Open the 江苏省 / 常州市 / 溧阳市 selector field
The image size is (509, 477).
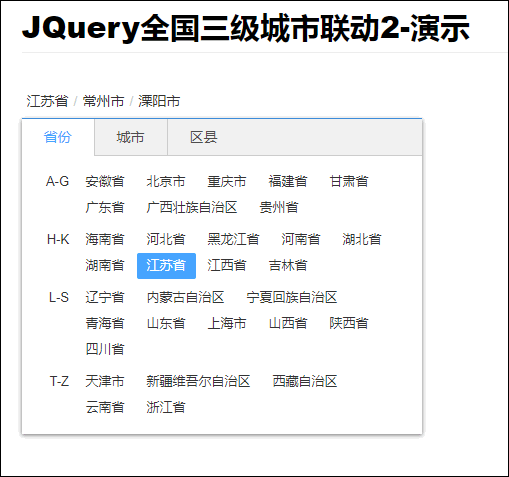tap(103, 101)
